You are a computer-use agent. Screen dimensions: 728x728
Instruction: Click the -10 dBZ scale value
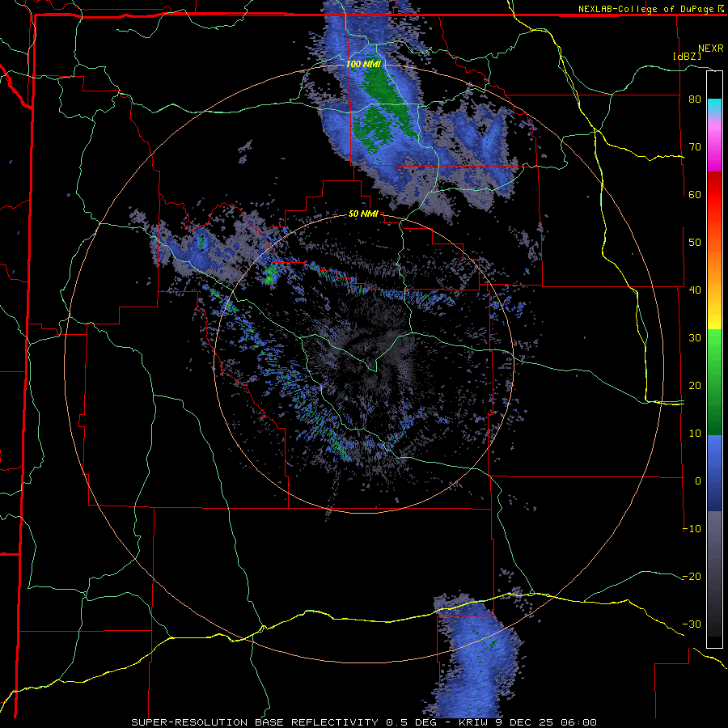[692, 529]
